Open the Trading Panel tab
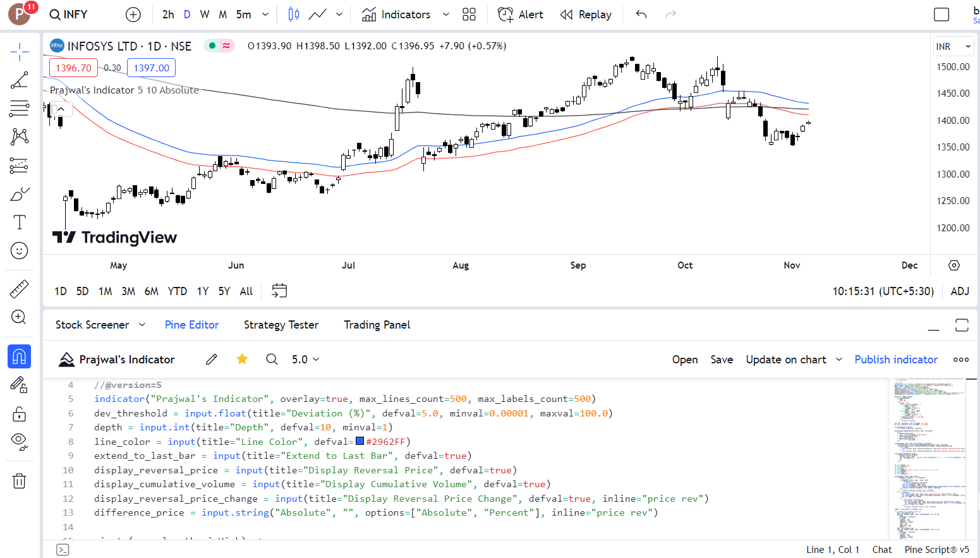This screenshot has width=980, height=558. (x=377, y=325)
